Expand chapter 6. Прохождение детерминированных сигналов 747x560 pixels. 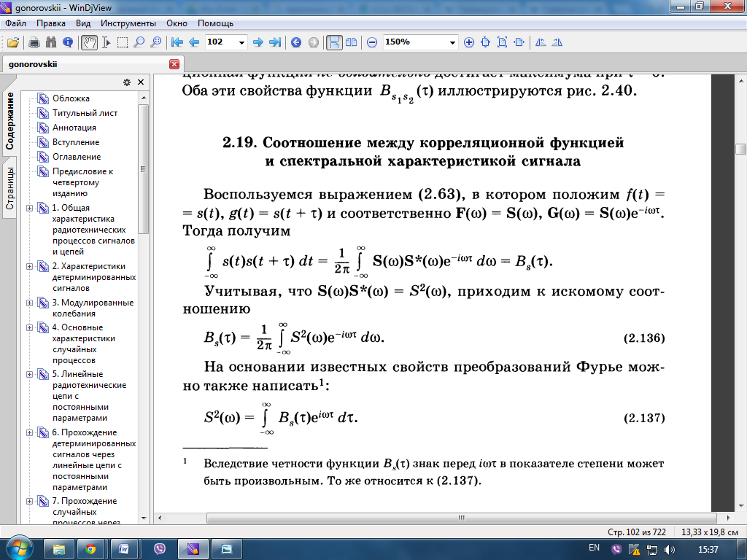click(x=29, y=433)
